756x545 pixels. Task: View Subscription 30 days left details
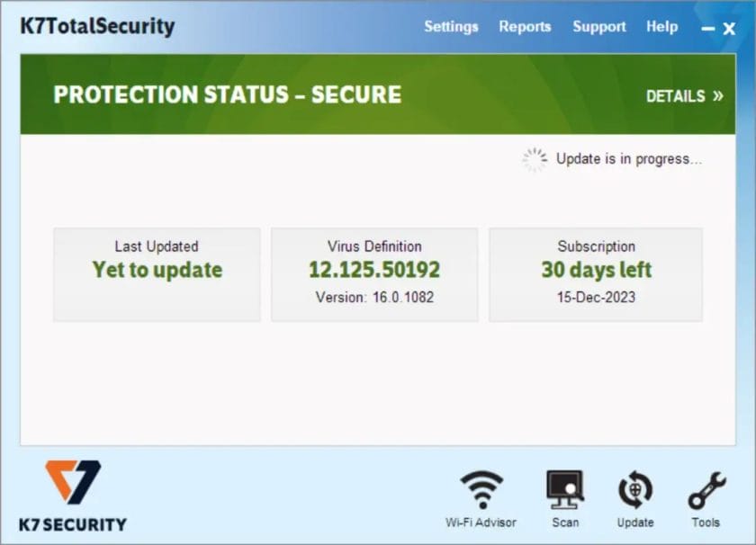596,273
